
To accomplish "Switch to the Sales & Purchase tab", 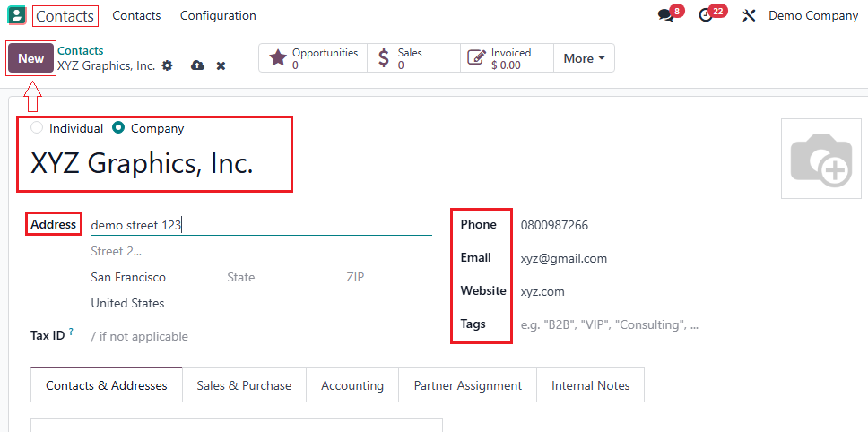I will click(x=244, y=385).
